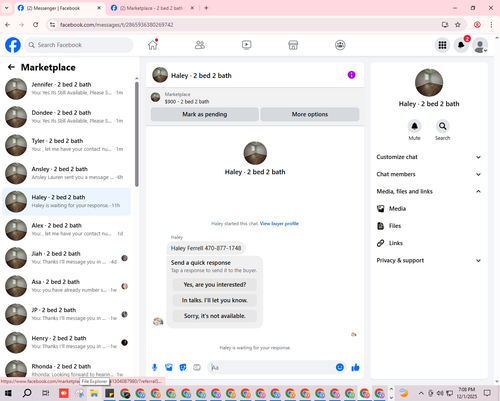Bookmark this page with the star icon
The image size is (500, 401).
(x=458, y=25)
